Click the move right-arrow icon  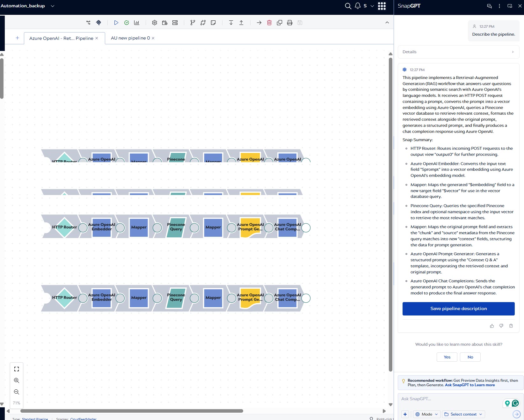point(259,23)
